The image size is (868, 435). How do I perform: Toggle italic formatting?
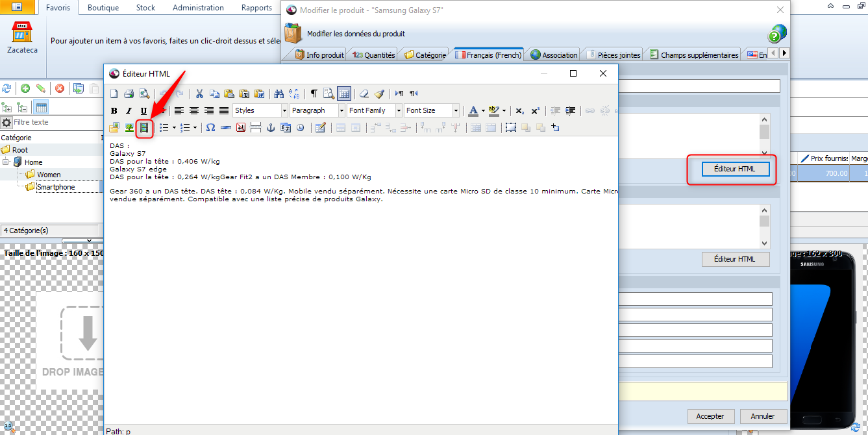[129, 111]
